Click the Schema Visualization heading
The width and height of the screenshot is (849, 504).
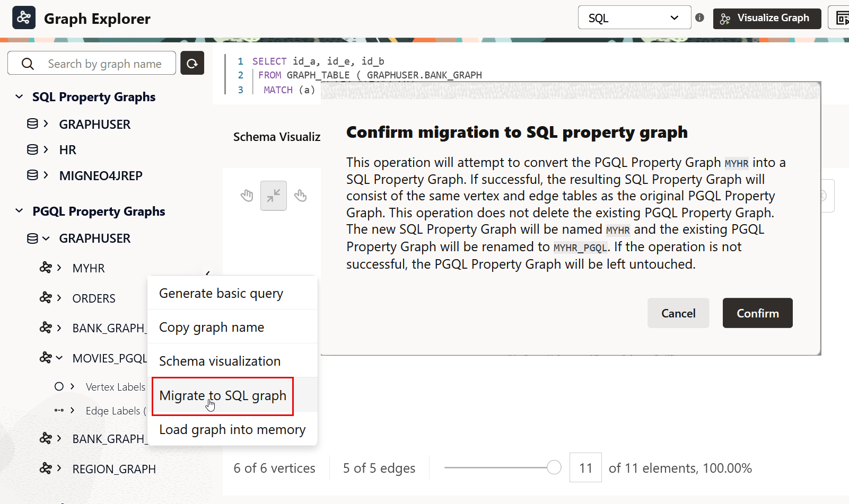(x=277, y=137)
